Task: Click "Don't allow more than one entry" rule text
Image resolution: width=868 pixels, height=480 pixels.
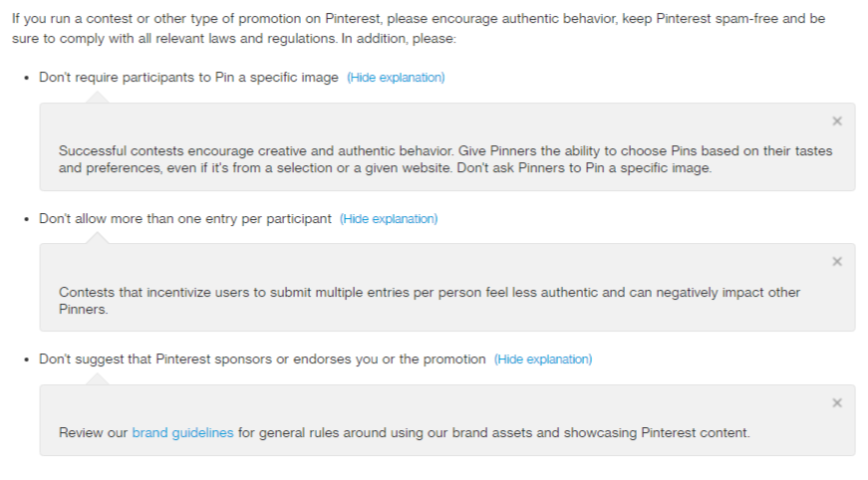Action: [x=185, y=219]
